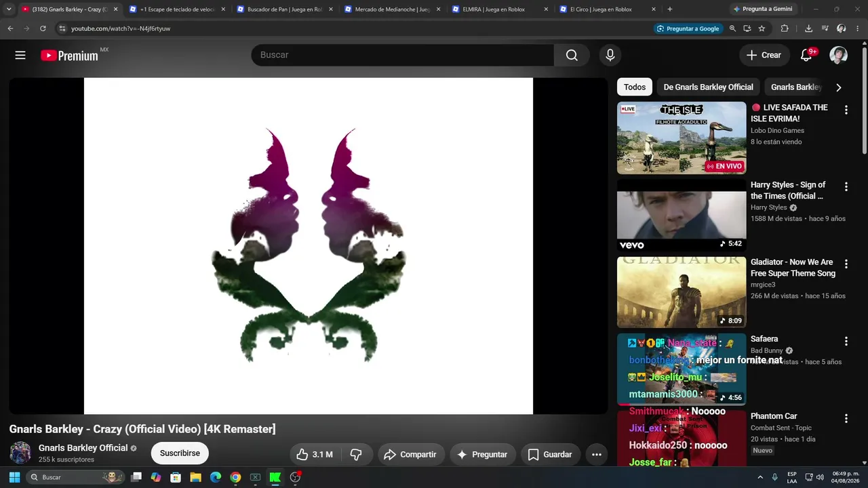Click the browser address bar URL

pos(121,28)
